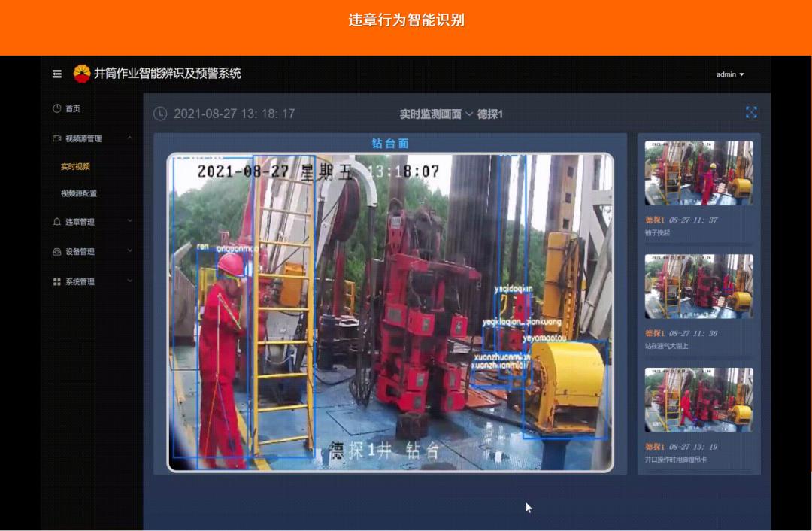
Task: Expand the 设备管理 chevron
Action: click(129, 250)
